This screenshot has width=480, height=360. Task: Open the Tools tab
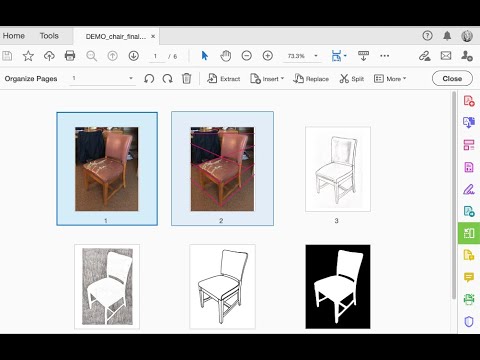pos(49,36)
